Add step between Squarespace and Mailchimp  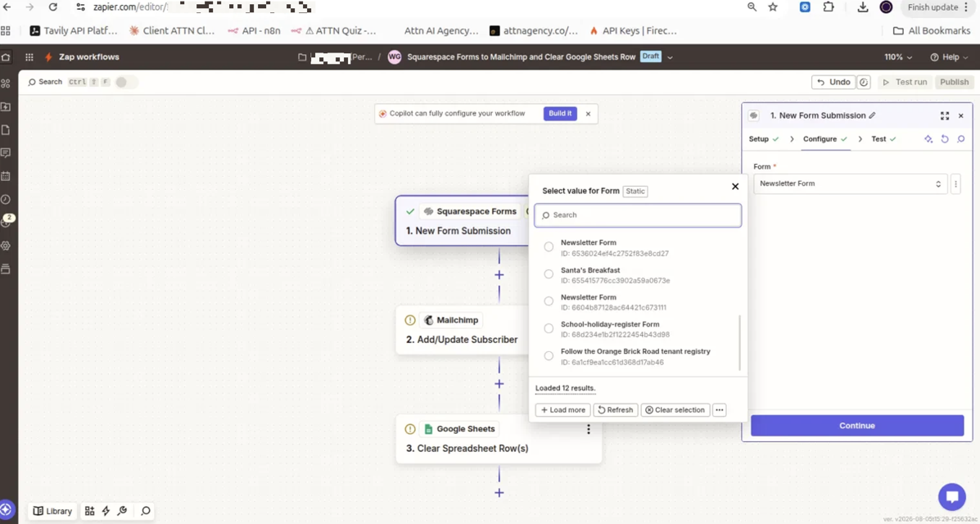point(499,275)
